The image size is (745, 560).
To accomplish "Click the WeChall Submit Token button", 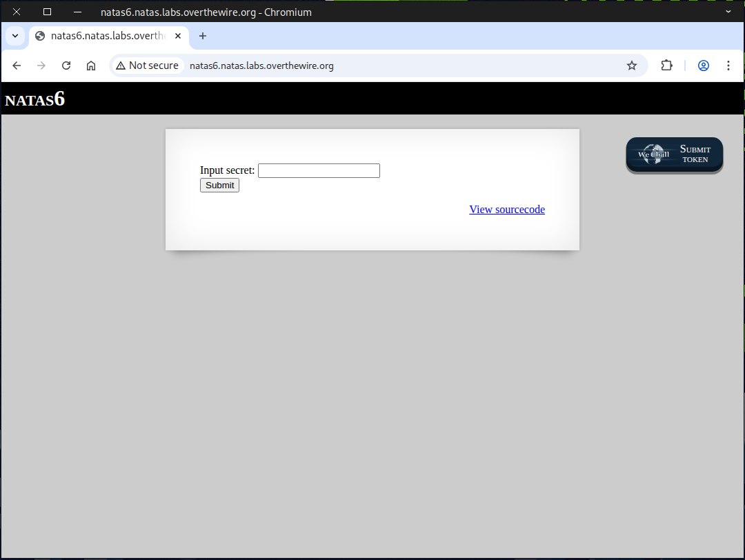I will click(674, 154).
